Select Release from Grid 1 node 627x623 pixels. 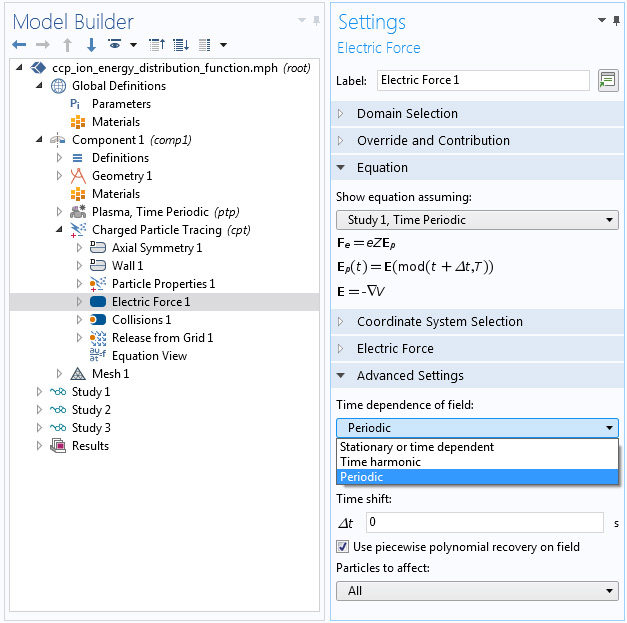pyautogui.click(x=162, y=338)
